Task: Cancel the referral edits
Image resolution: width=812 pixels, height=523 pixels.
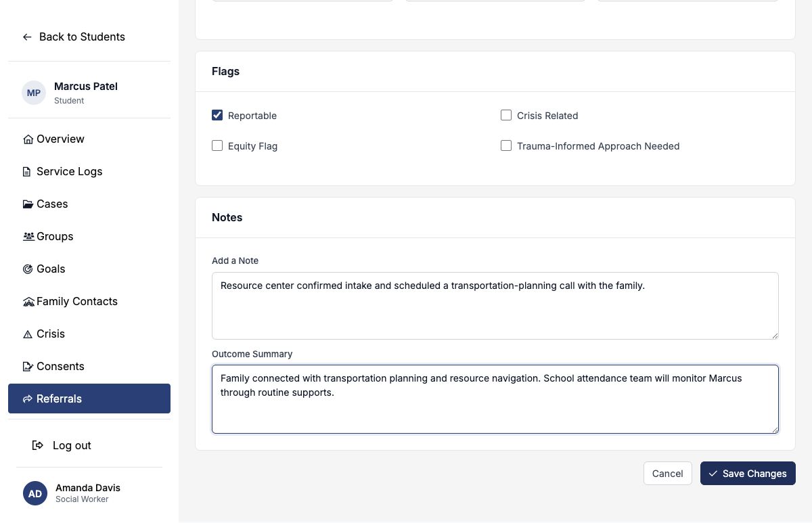Action: [667, 474]
